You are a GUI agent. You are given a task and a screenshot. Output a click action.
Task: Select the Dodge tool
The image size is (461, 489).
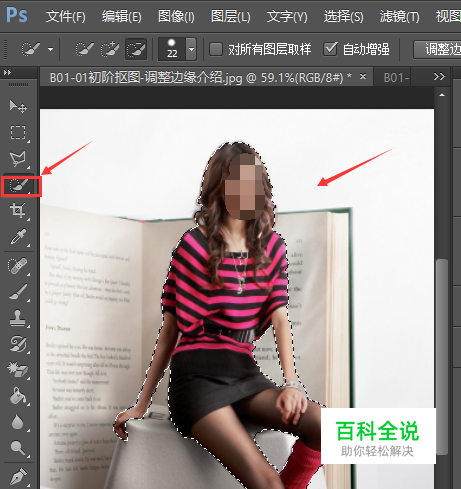[x=18, y=448]
